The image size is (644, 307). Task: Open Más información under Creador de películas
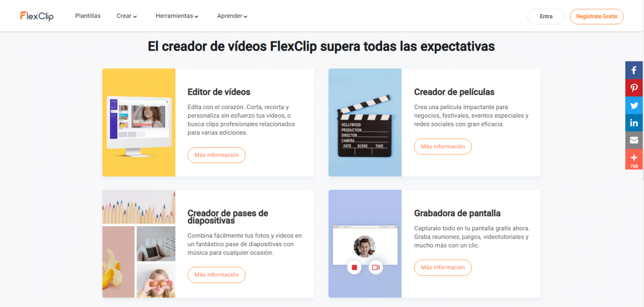(443, 147)
